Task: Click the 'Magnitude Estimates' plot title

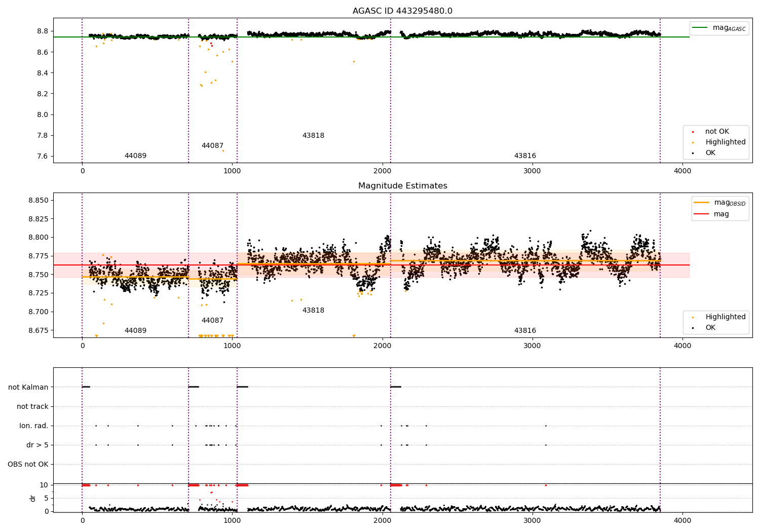Action: [402, 186]
